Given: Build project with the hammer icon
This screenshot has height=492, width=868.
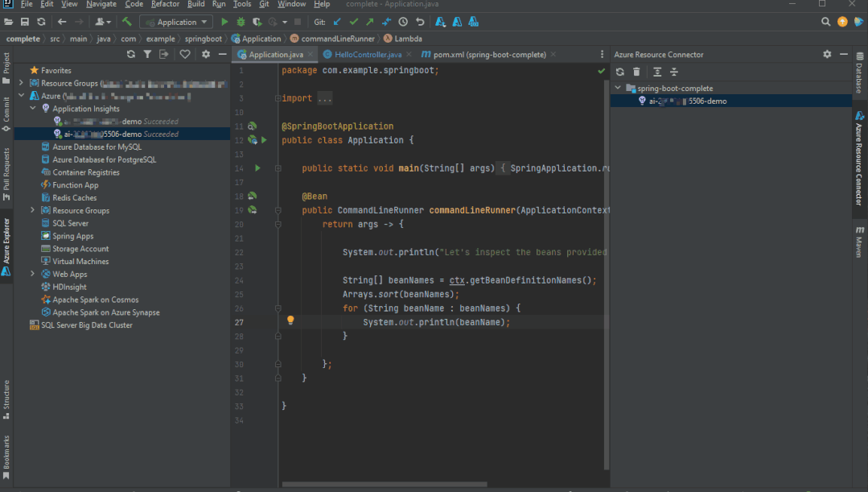Looking at the screenshot, I should click(x=127, y=23).
